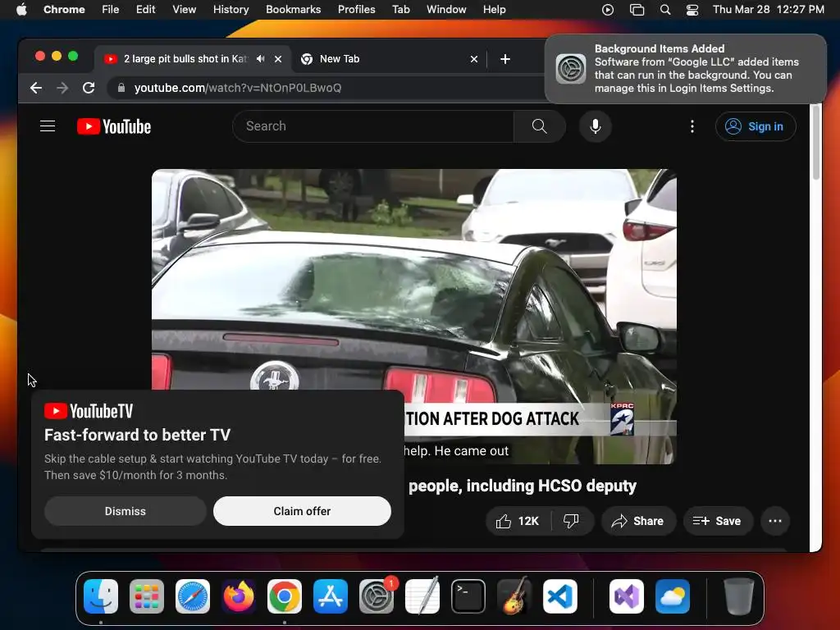Open the History menu
The width and height of the screenshot is (840, 630).
coord(231,10)
